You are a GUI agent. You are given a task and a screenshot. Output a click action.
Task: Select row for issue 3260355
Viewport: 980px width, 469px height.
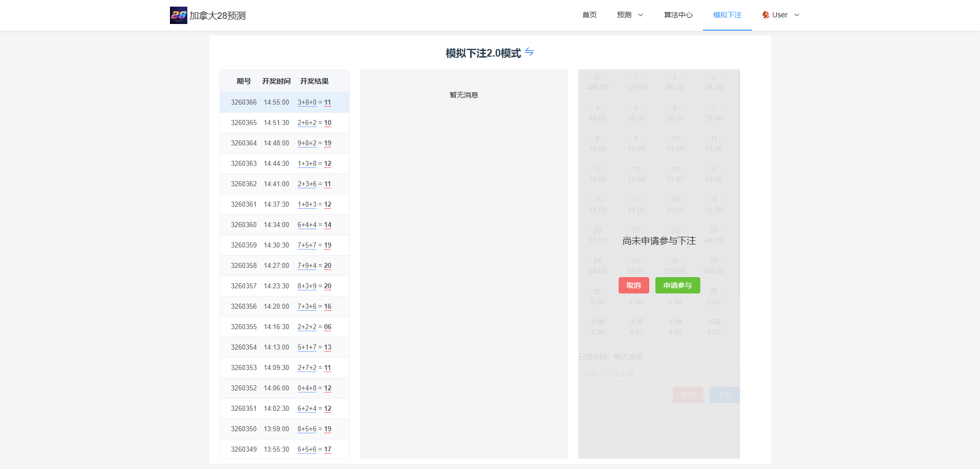pyautogui.click(x=284, y=327)
